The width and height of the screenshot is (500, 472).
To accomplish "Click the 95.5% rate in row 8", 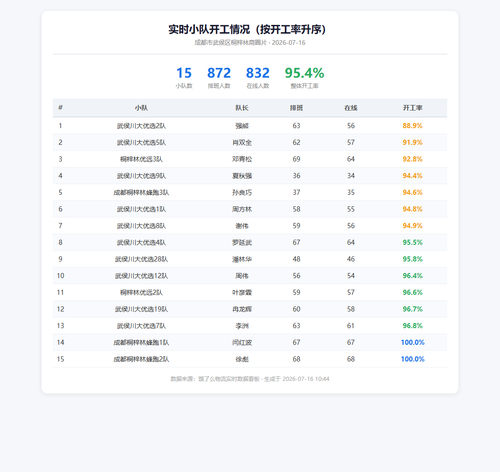I will coord(412,242).
